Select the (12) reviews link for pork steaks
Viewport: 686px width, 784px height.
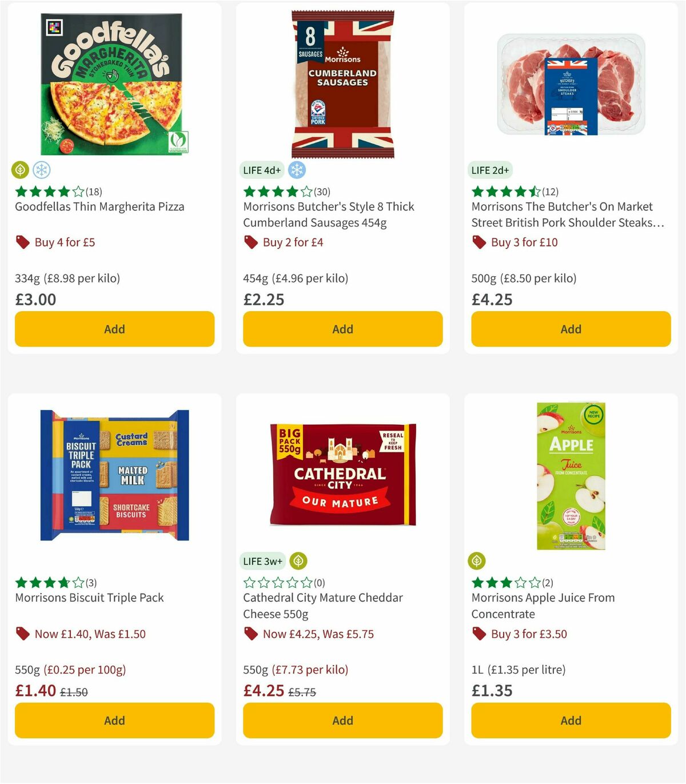[x=550, y=192]
